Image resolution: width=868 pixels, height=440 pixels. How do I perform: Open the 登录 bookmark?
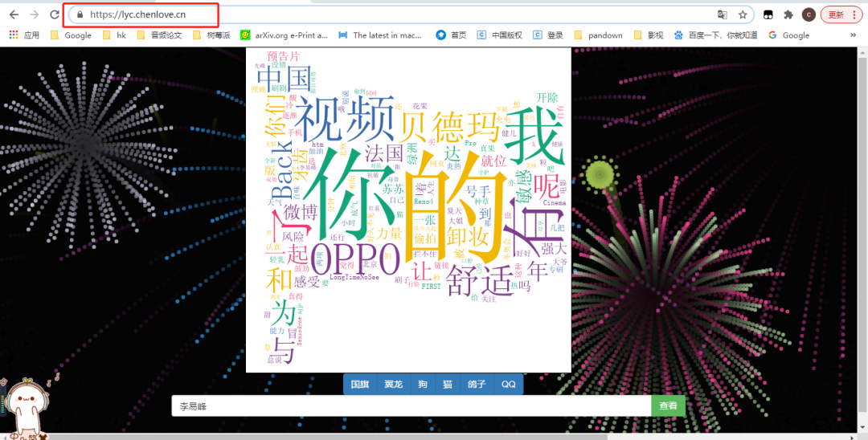(548, 35)
